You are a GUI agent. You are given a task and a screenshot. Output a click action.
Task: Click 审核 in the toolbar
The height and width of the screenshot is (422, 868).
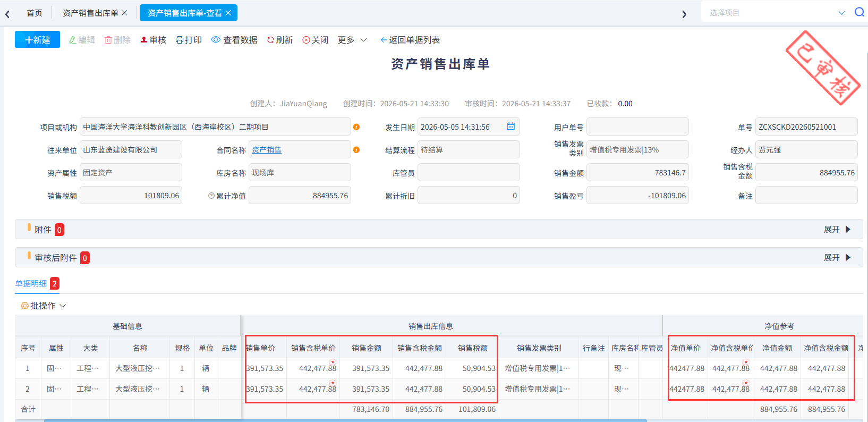pyautogui.click(x=153, y=40)
